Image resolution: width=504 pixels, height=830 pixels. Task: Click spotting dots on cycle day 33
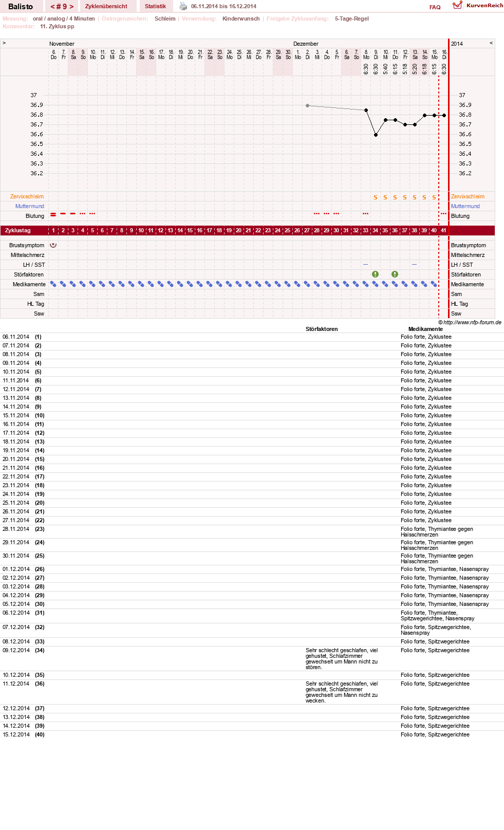coord(366,213)
